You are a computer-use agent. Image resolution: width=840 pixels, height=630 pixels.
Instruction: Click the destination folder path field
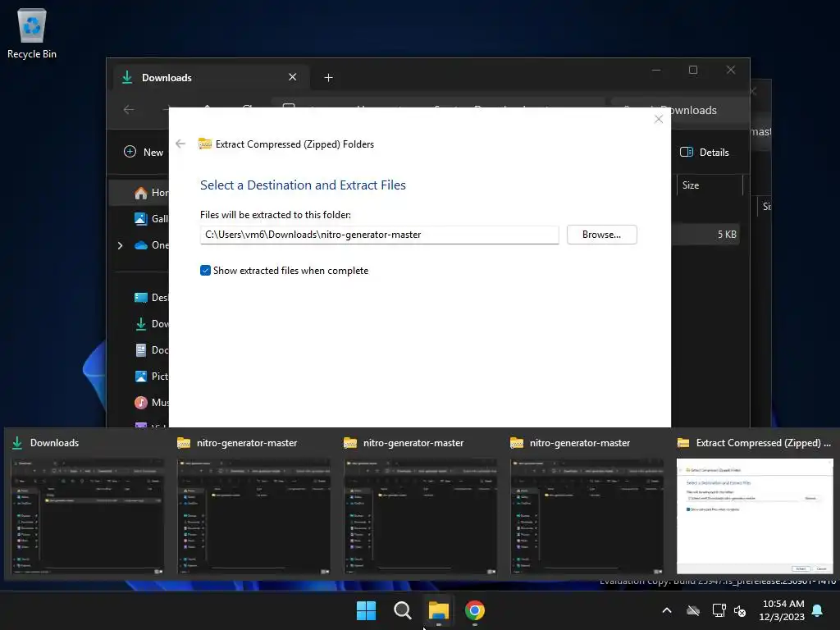point(379,235)
